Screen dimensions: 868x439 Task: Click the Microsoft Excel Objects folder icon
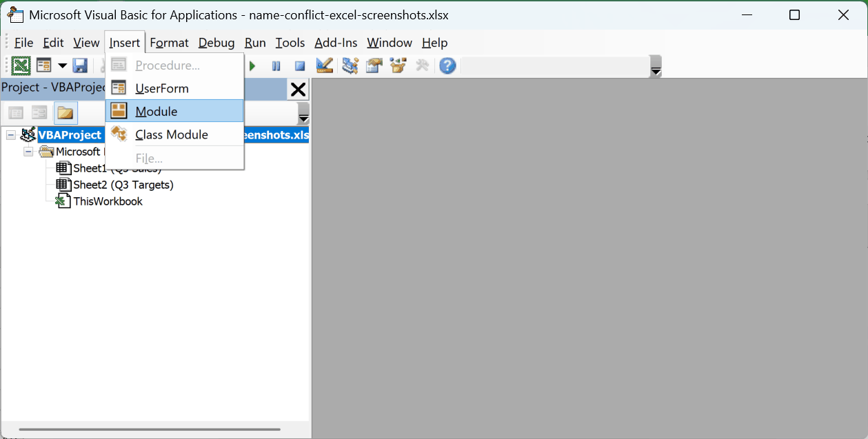[x=46, y=152]
